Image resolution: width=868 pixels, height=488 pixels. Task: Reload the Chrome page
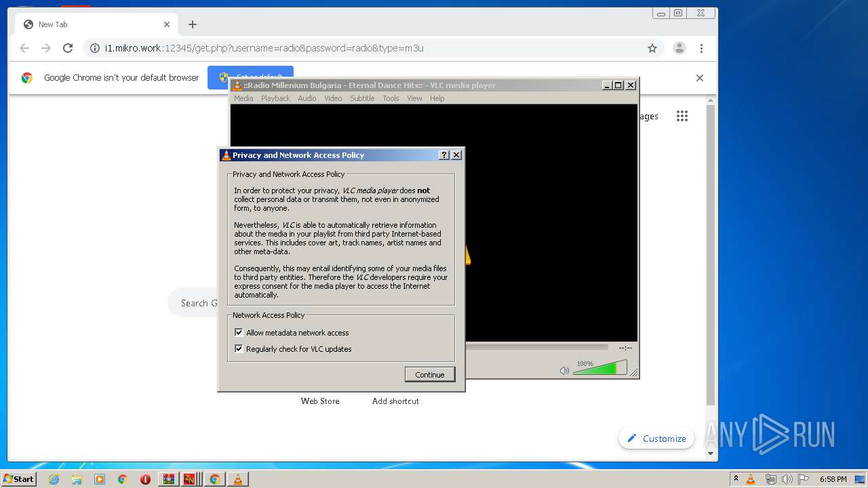[68, 48]
